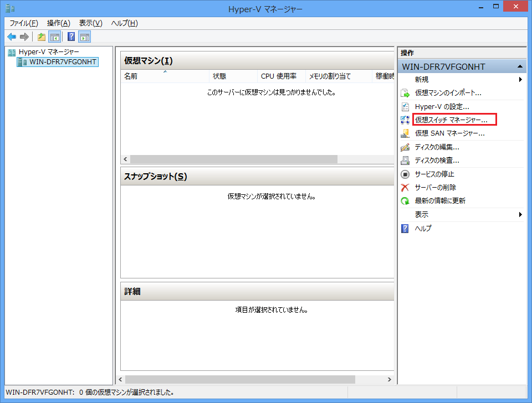532x403 pixels.
Task: Click the Up one level folder icon
Action: (42, 37)
